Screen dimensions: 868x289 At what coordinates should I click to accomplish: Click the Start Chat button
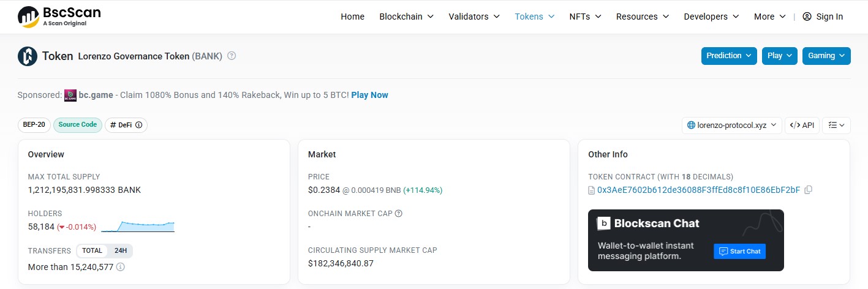tap(740, 251)
